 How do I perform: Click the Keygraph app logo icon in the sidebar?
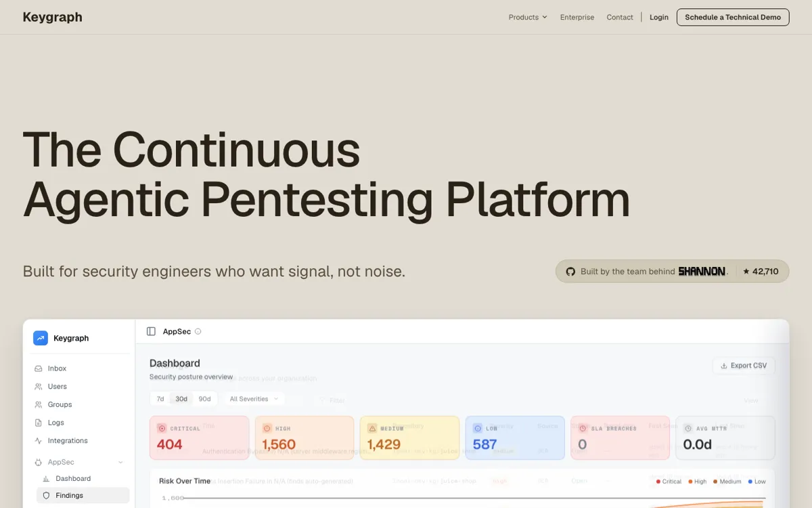coord(41,338)
